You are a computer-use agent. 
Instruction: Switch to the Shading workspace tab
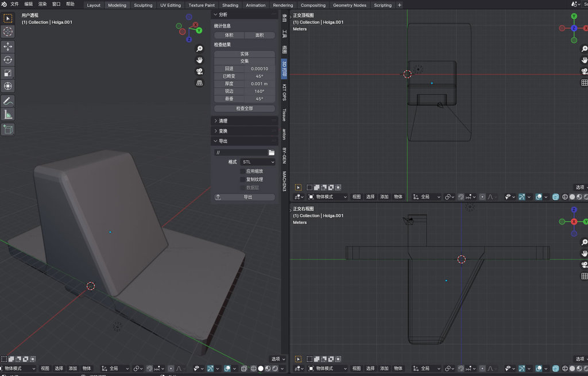click(x=230, y=5)
